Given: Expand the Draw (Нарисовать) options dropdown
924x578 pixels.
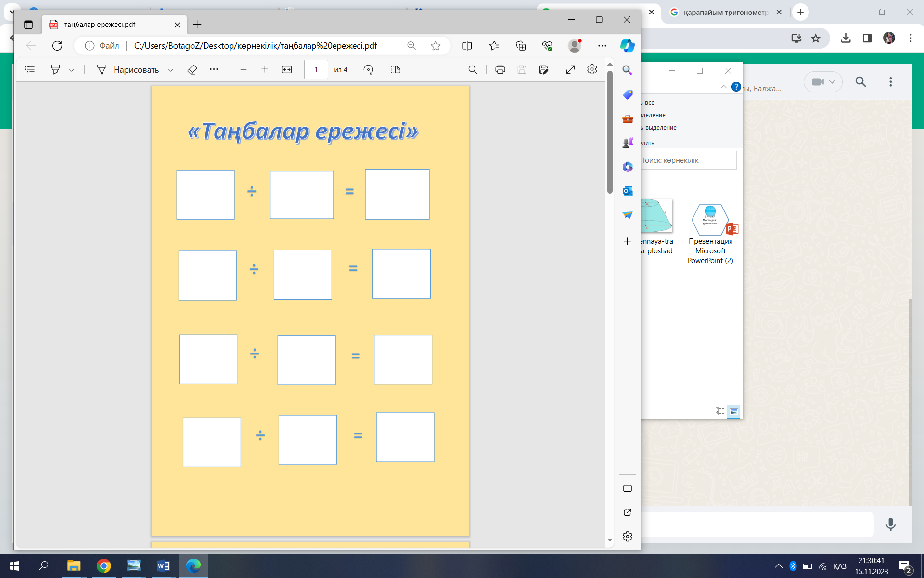Looking at the screenshot, I should [170, 70].
